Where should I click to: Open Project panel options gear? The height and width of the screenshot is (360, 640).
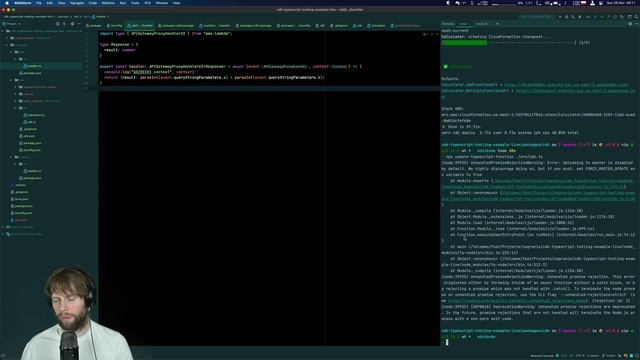tap(72, 24)
